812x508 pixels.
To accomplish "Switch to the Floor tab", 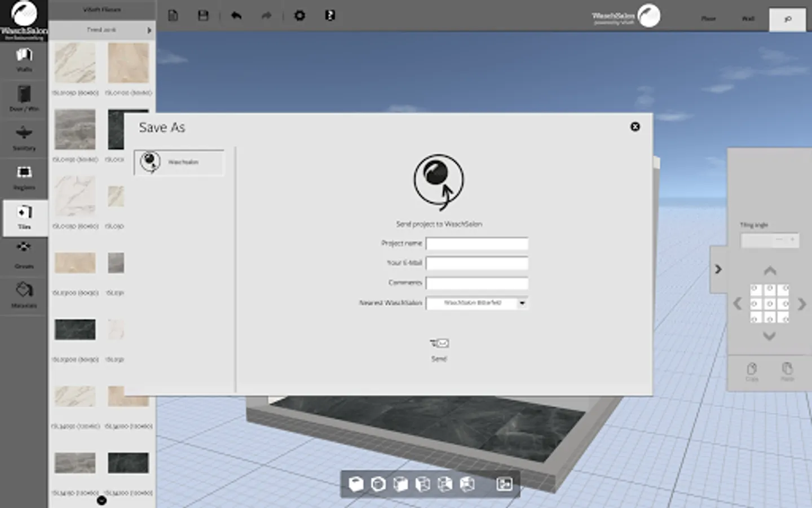I will click(x=708, y=19).
